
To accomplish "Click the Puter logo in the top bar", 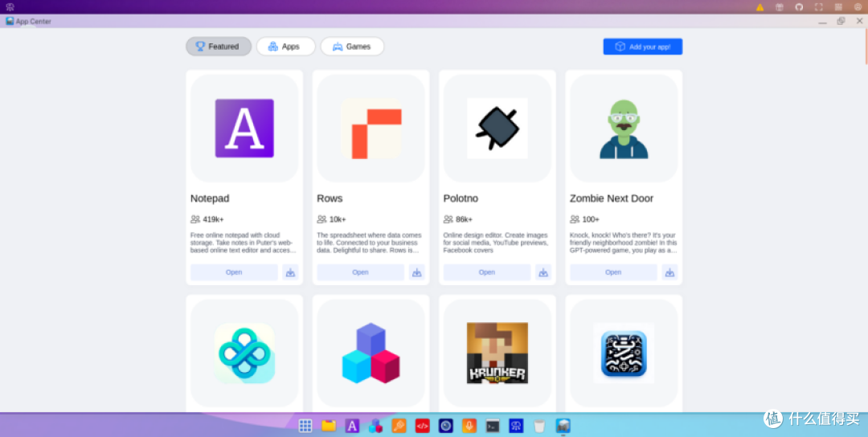I will (10, 7).
